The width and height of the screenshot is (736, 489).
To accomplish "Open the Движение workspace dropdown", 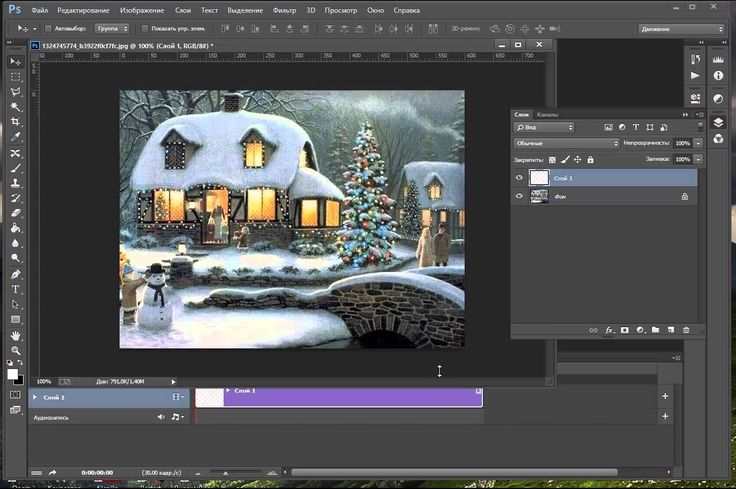I will (681, 29).
